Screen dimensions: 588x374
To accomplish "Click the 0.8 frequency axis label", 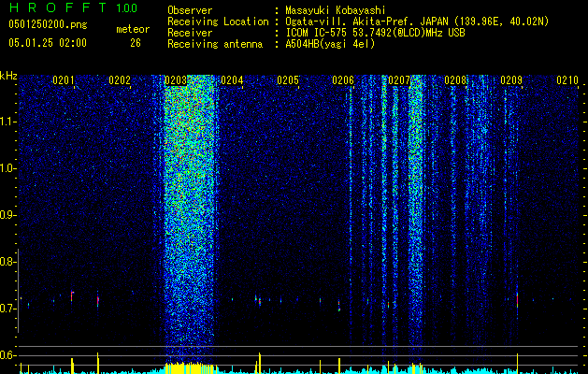I will click(x=7, y=262).
